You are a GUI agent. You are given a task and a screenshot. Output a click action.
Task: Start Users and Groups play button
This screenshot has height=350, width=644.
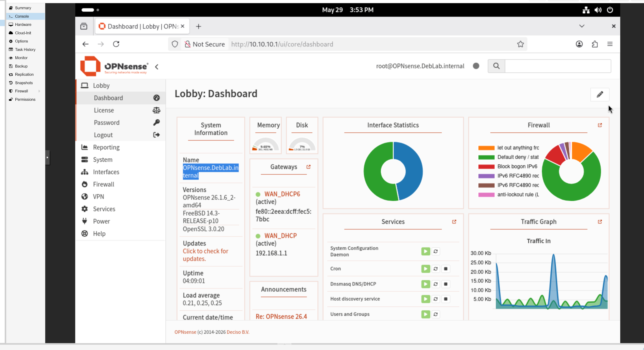tap(425, 314)
